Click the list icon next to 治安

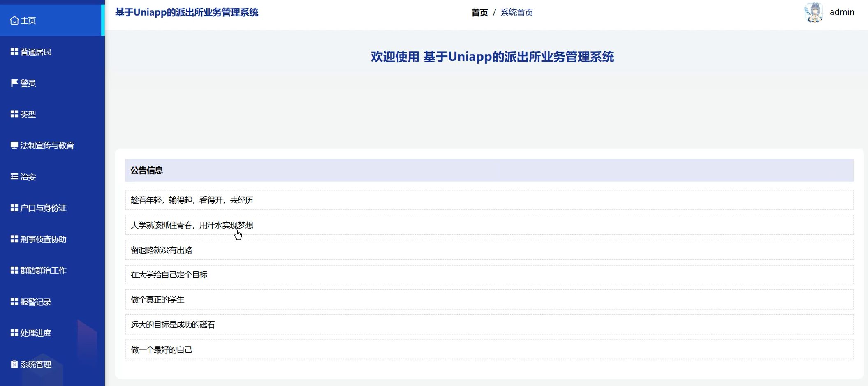14,177
